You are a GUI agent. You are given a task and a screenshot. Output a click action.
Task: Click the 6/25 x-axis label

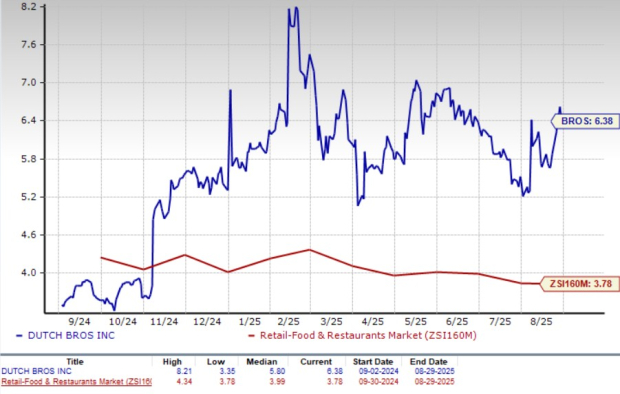tap(457, 321)
